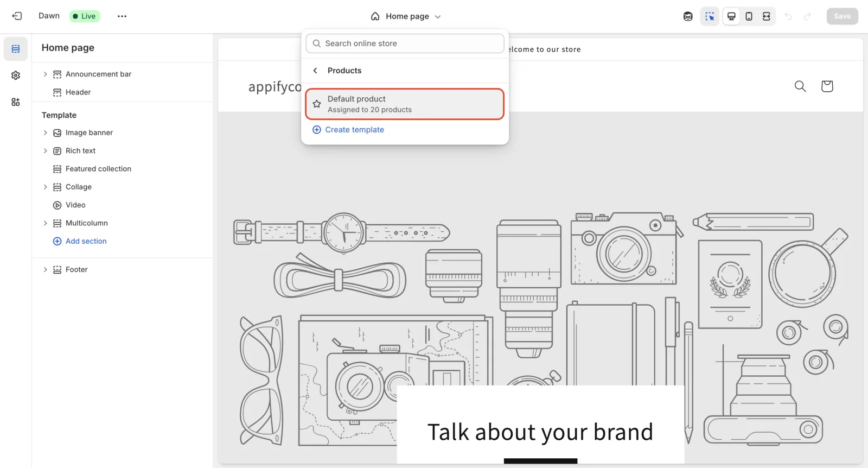Click the storefront search magnifier icon
This screenshot has height=468, width=868.
click(800, 86)
